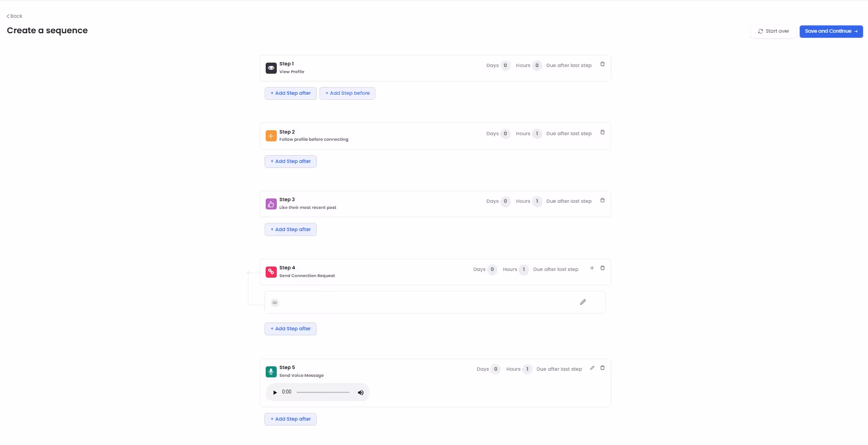Click the connection request link icon on Step 4
The height and width of the screenshot is (445, 868).
click(271, 272)
